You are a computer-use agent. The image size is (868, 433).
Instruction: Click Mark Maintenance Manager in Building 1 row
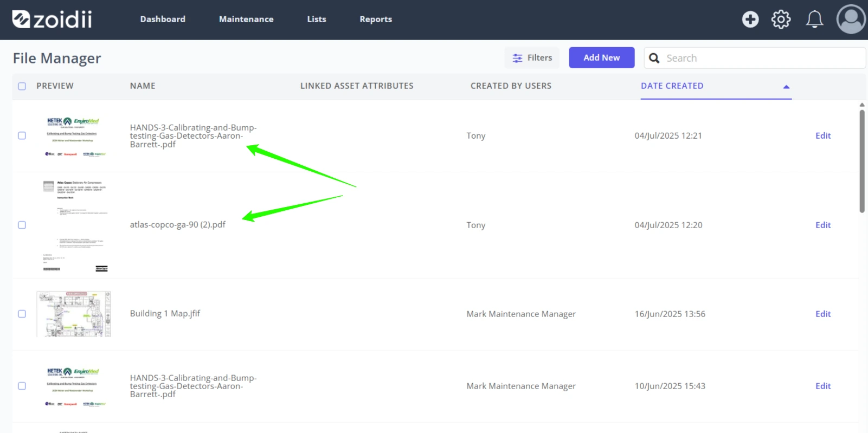pyautogui.click(x=521, y=314)
